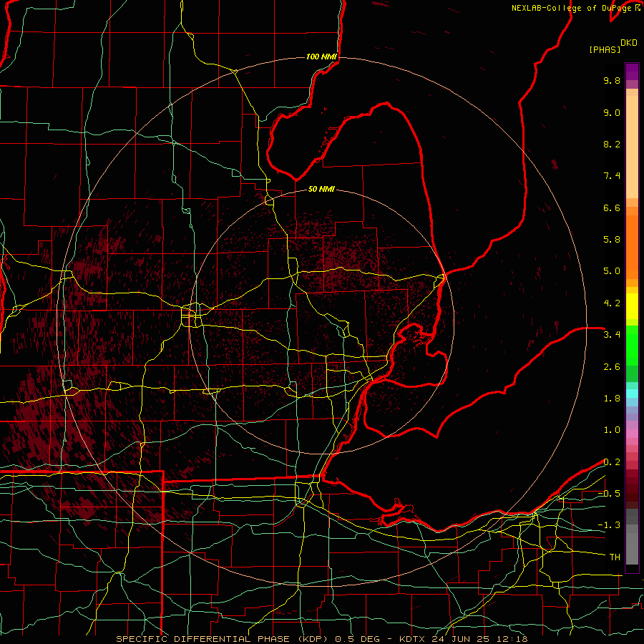Click the [PHAS] label above the color scale
The image size is (644, 644).
605,50
